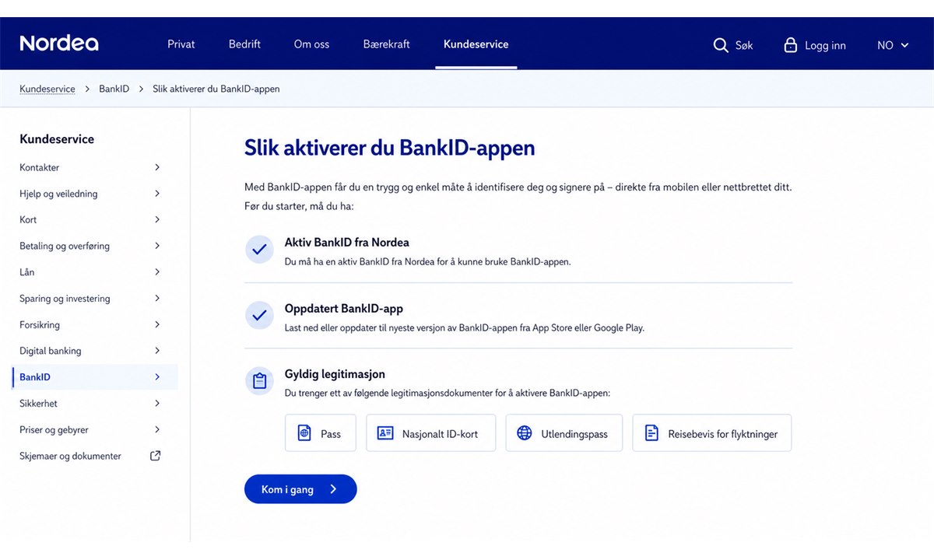The width and height of the screenshot is (934, 560).
Task: Open Hjelp og veiledning sidebar item
Action: pos(58,194)
